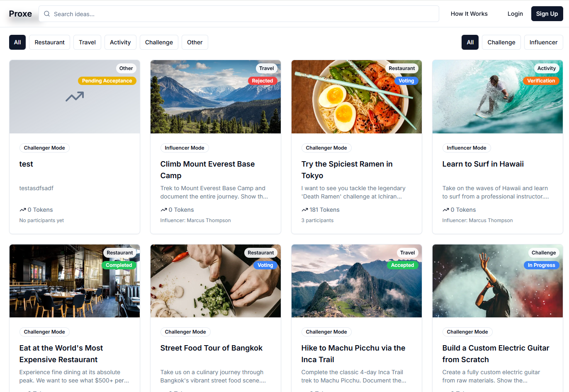Show only Influencer mode ideas
569x392 pixels.
tap(543, 42)
